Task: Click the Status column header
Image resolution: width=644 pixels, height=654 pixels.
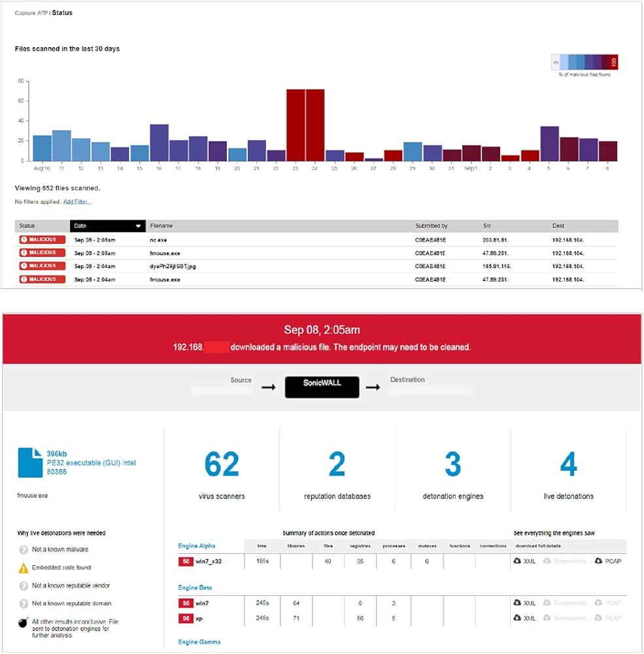Action: pyautogui.click(x=27, y=226)
